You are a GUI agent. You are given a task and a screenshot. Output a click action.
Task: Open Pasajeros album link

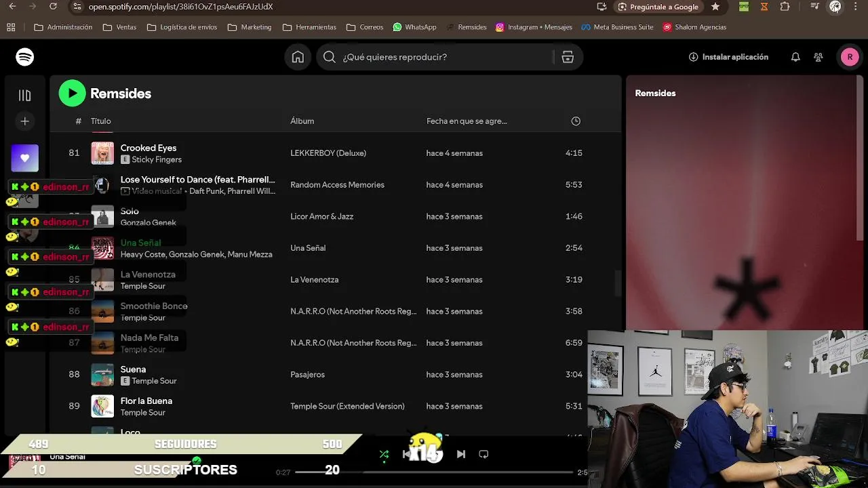307,375
